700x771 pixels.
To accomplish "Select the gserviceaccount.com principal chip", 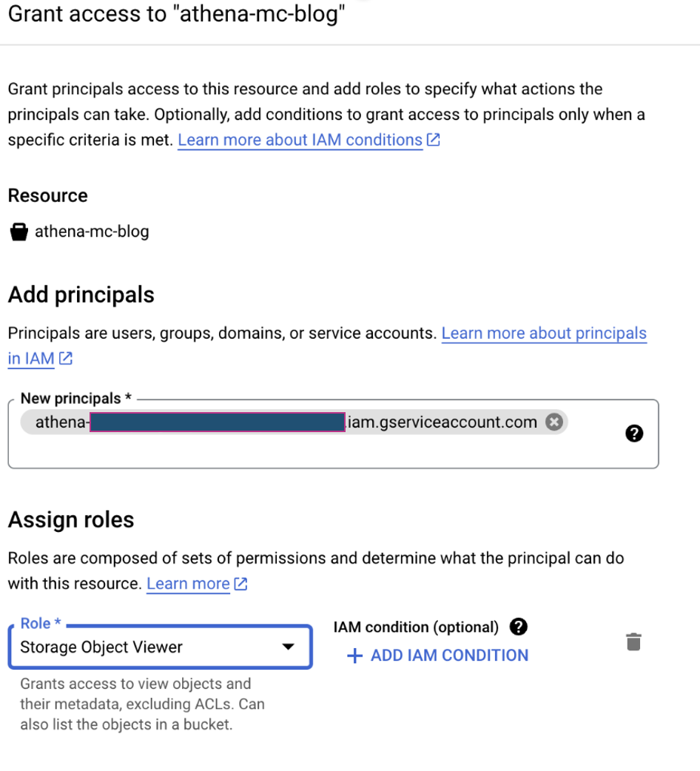I will pos(442,422).
